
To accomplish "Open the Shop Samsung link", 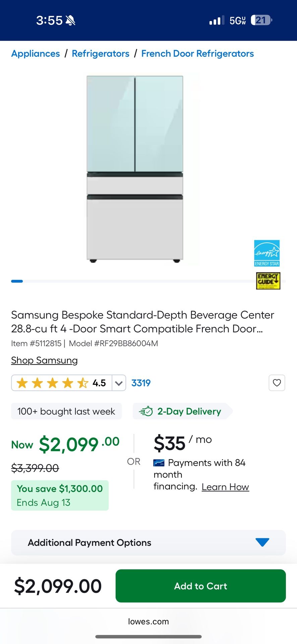I will point(44,360).
